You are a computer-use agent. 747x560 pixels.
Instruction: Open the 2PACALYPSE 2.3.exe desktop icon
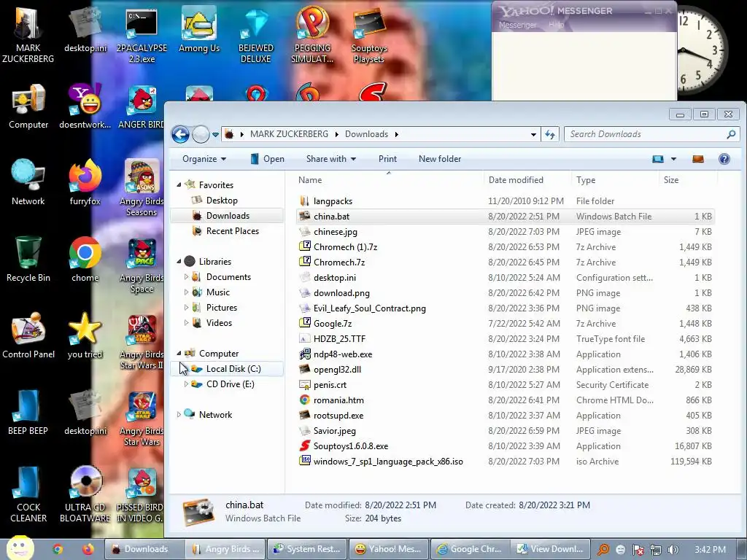point(142,35)
